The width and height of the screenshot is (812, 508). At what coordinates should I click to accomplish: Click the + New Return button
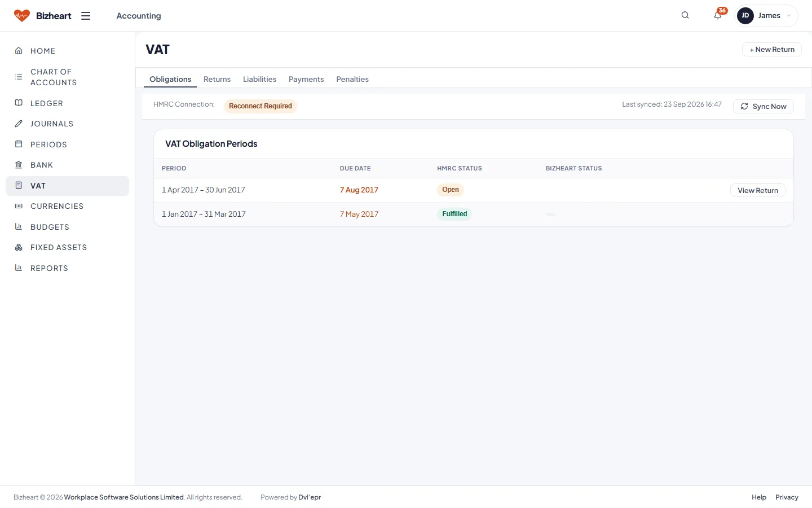point(772,50)
